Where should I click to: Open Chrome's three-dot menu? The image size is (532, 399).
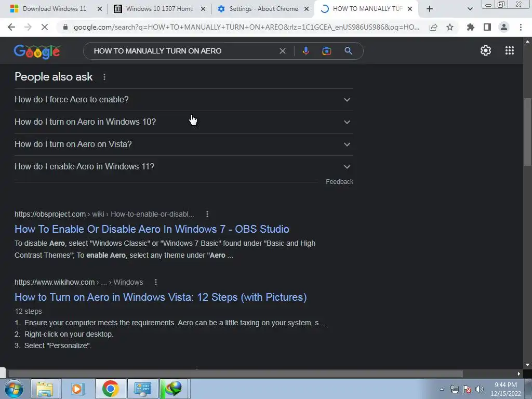pos(521,27)
